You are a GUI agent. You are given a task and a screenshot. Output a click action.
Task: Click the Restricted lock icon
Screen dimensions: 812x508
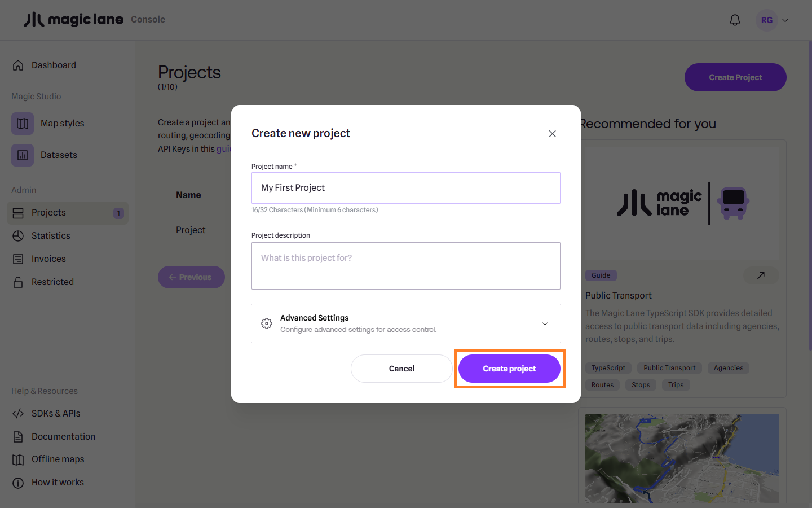coord(18,282)
